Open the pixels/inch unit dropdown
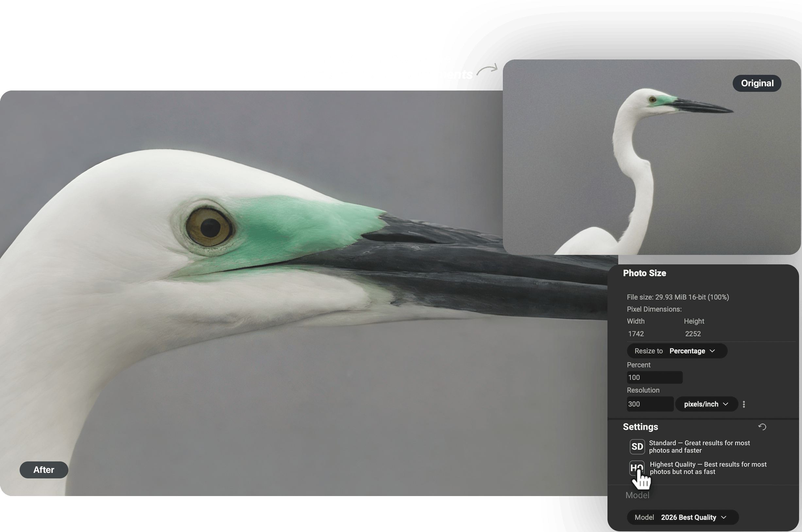 [x=706, y=404]
